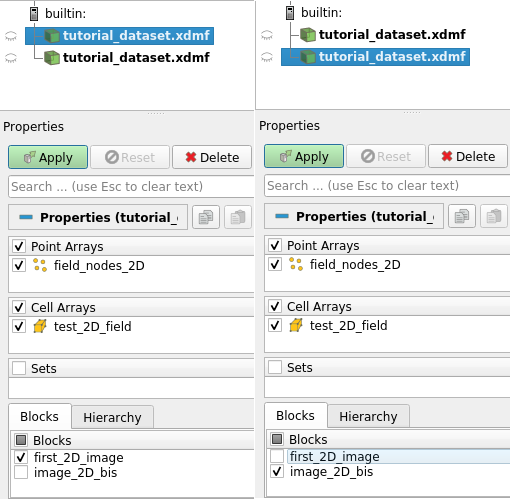The height and width of the screenshot is (499, 510).
Task: Toggle eye visibility of second dataset in right pipeline
Action: 267,57
